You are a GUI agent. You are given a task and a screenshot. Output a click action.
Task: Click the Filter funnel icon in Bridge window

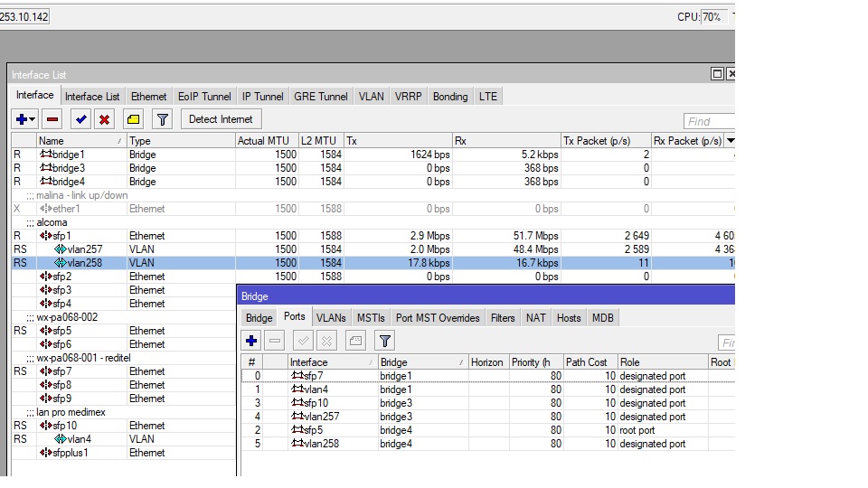tap(385, 341)
